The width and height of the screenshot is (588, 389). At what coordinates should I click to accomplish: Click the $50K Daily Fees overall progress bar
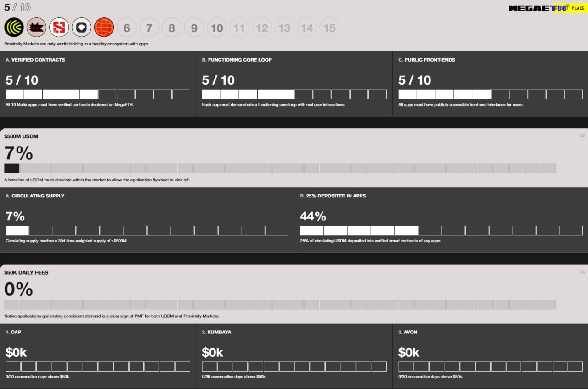point(280,304)
